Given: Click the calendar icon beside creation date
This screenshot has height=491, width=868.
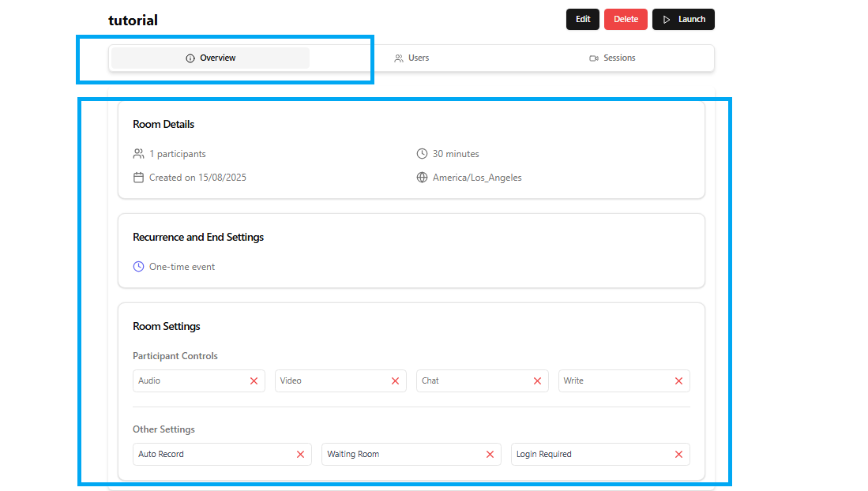Looking at the screenshot, I should click(139, 178).
